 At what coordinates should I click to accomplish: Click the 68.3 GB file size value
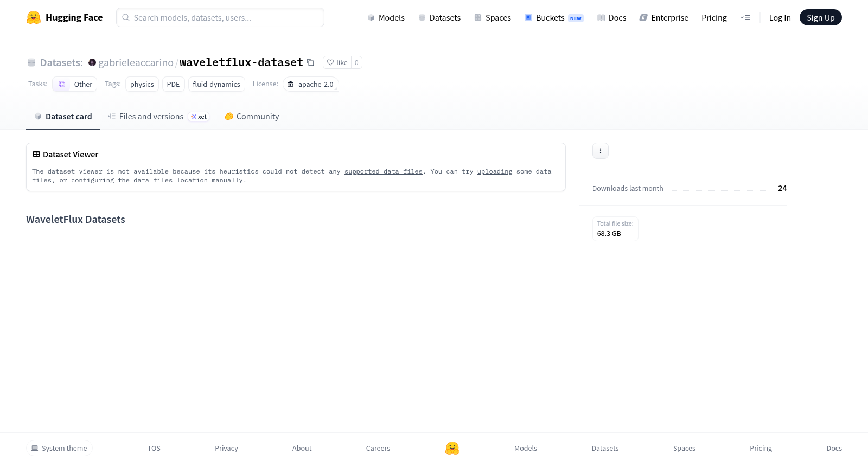[x=609, y=233]
